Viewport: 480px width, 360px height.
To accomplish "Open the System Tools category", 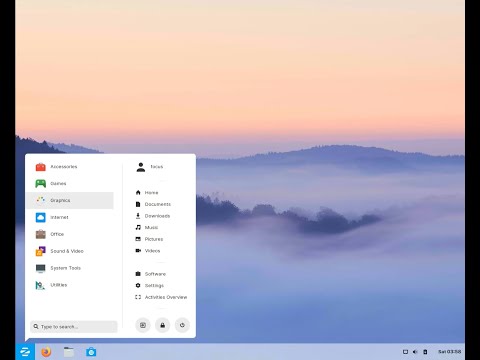I will click(x=70, y=268).
